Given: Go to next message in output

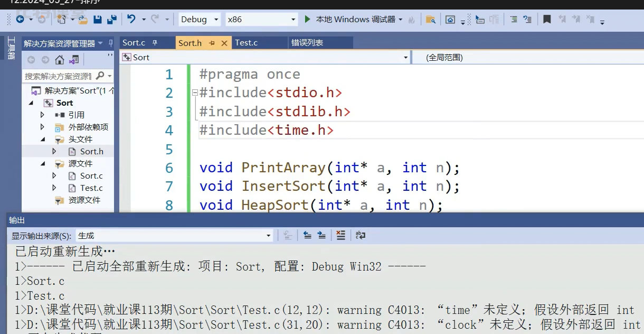Looking at the screenshot, I should click(x=321, y=235).
